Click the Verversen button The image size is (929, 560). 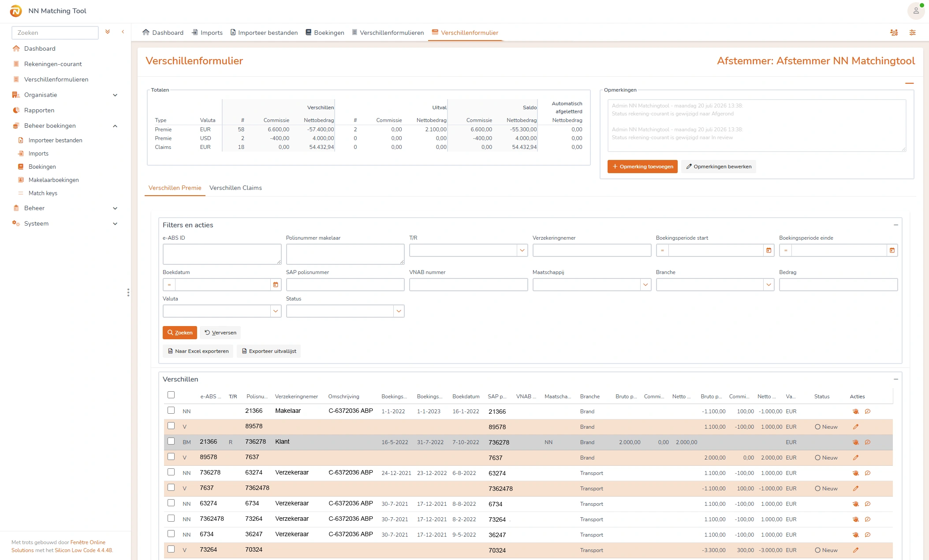[x=220, y=333]
